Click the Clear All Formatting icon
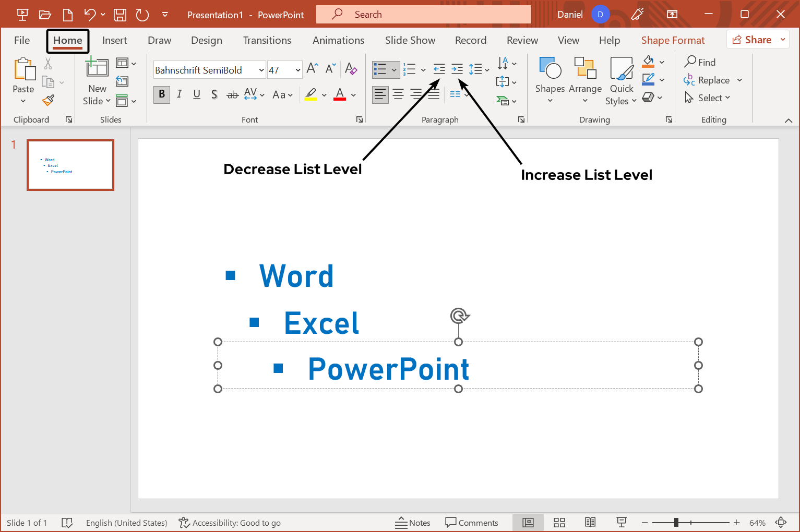This screenshot has width=800, height=532. (351, 69)
